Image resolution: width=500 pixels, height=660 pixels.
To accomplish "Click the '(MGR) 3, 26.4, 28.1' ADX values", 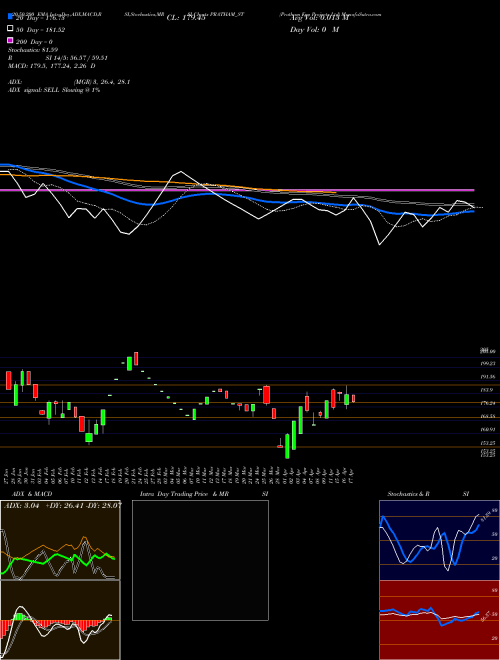I will click(102, 82).
